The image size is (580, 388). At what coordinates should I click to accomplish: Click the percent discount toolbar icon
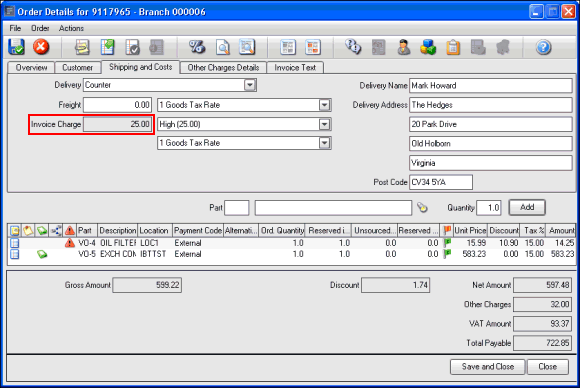(197, 47)
